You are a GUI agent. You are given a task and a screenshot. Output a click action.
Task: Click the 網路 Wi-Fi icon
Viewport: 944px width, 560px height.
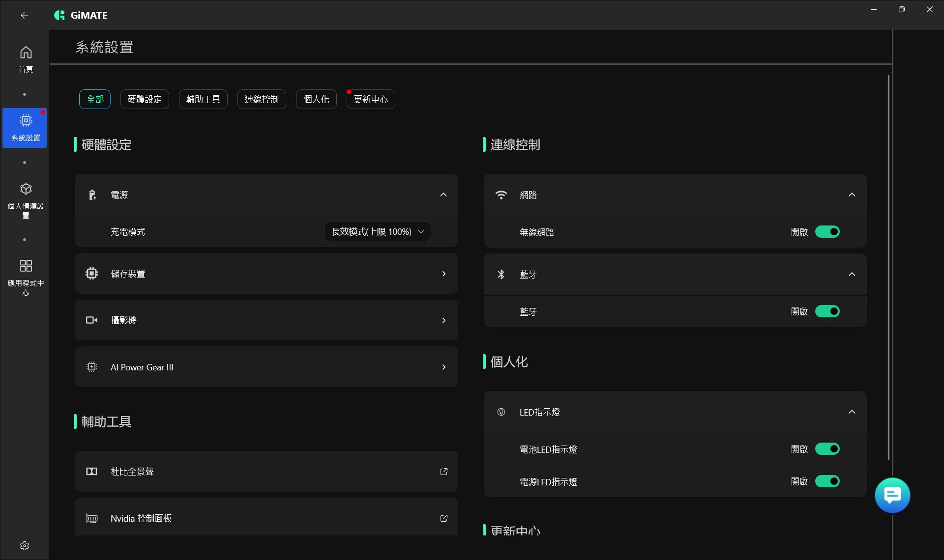pyautogui.click(x=501, y=195)
